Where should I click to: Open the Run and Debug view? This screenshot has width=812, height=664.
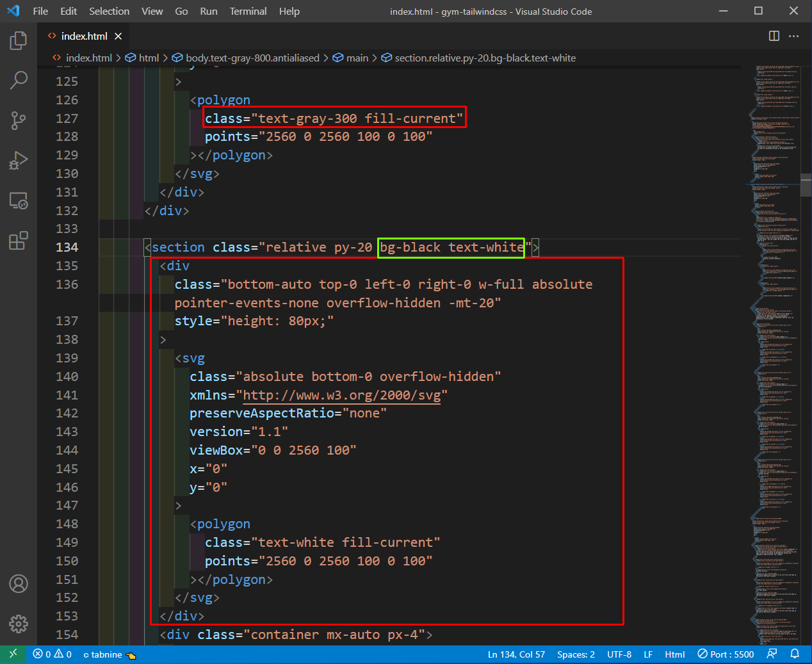point(19,160)
